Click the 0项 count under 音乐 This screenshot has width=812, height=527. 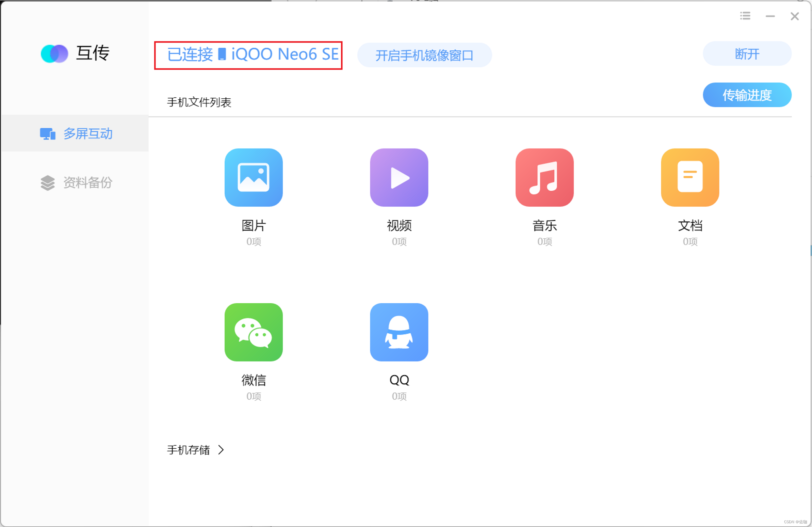pos(545,242)
